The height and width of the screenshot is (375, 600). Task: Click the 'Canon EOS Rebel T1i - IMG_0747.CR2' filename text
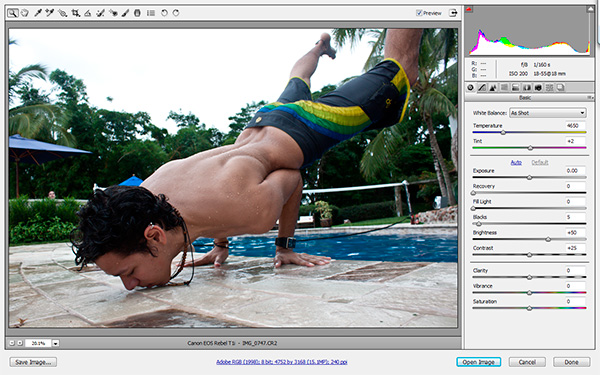(232, 343)
